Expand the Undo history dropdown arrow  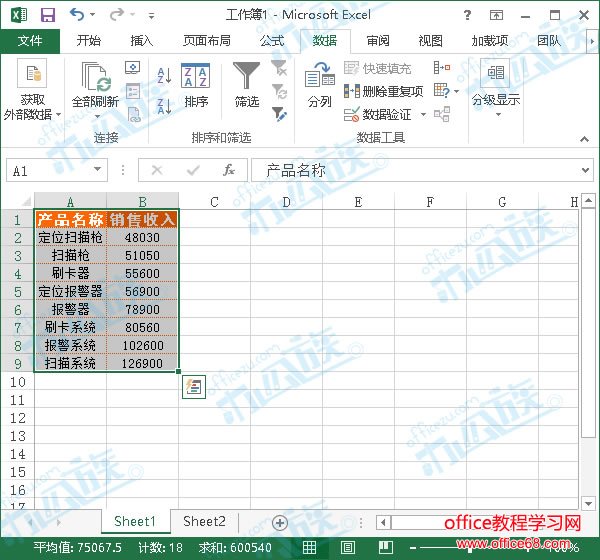coord(93,15)
